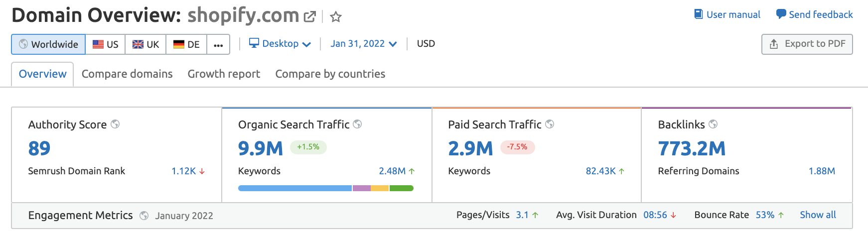Star the domain as favorite

(336, 17)
